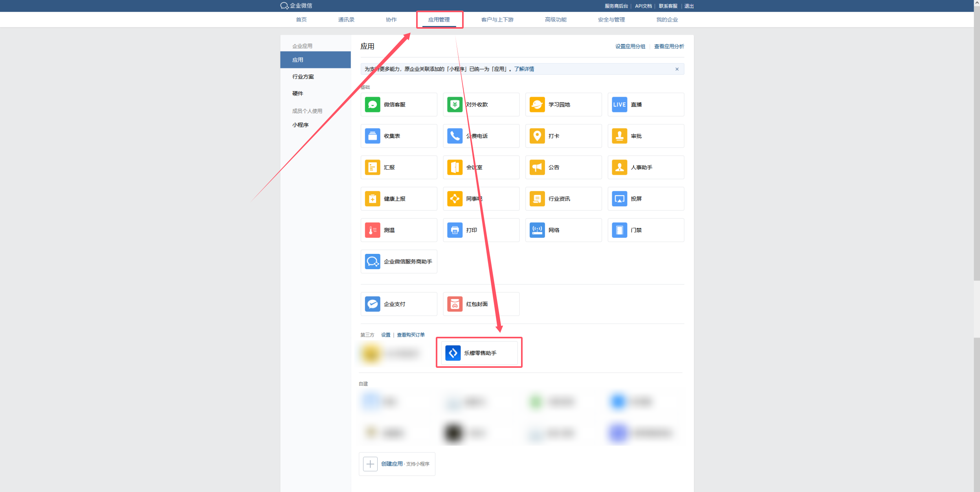This screenshot has width=980, height=492.
Task: Switch to the 通讯录 tab
Action: click(346, 20)
